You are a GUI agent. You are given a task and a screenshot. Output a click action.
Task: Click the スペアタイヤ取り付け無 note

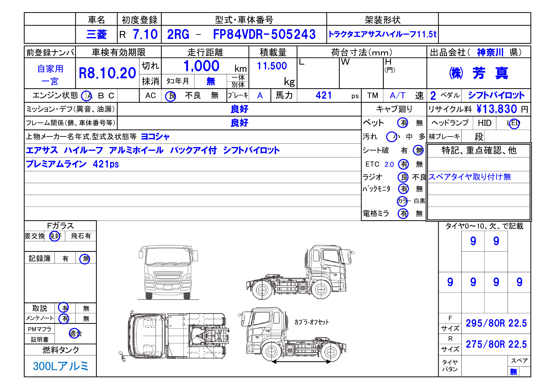point(470,177)
